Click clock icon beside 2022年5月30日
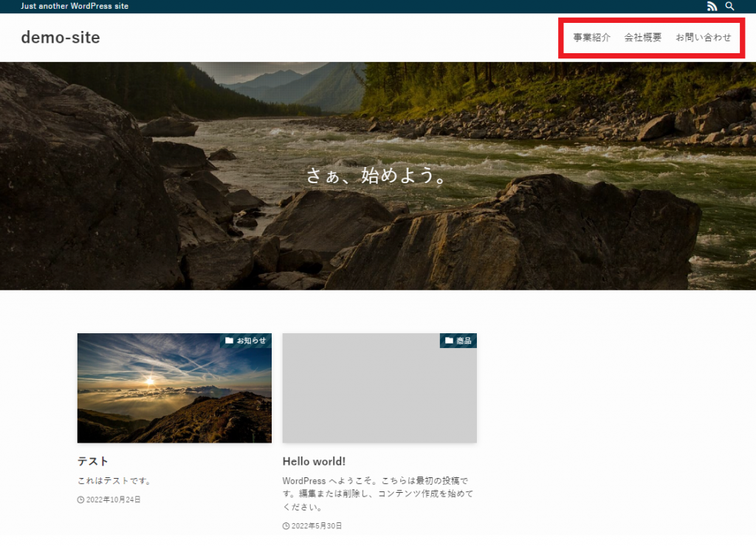 pos(286,526)
